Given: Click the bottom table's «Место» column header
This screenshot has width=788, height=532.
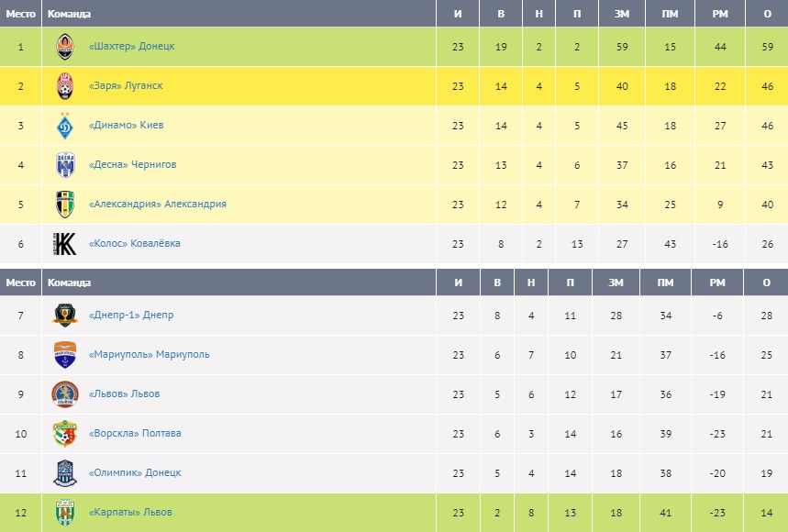Looking at the screenshot, I should (20, 283).
